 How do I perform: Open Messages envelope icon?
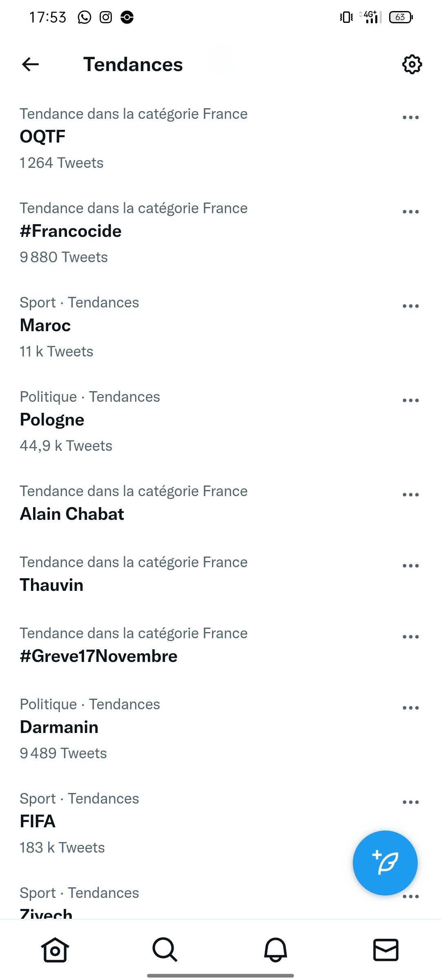386,950
